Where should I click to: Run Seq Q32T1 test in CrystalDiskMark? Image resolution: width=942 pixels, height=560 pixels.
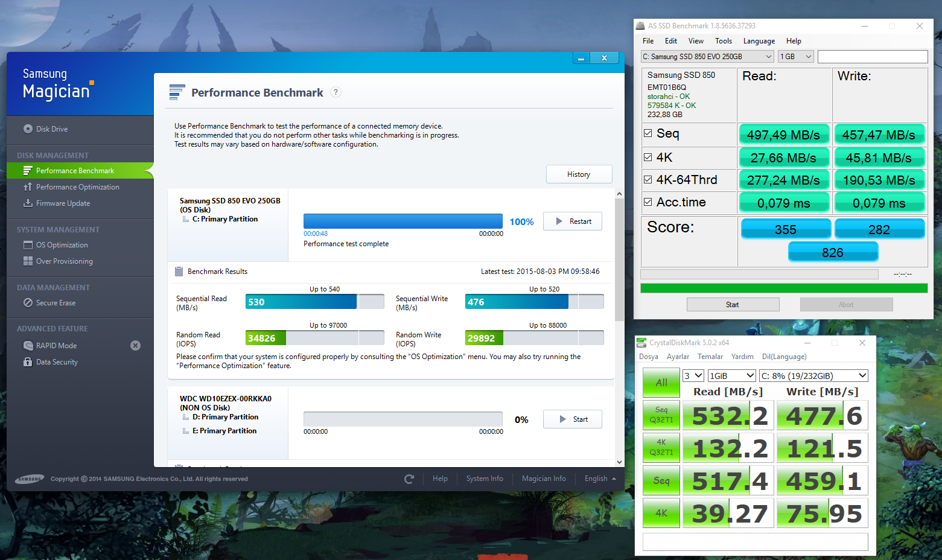[661, 415]
